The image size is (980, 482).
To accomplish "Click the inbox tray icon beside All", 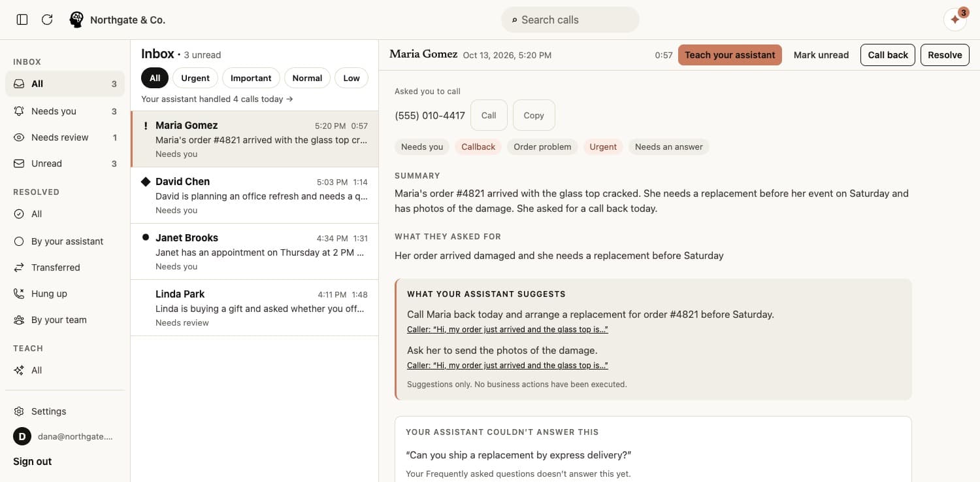I will [19, 84].
